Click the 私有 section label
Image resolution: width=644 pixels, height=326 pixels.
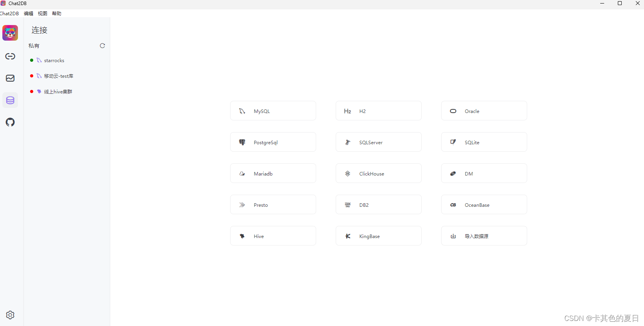pos(34,46)
